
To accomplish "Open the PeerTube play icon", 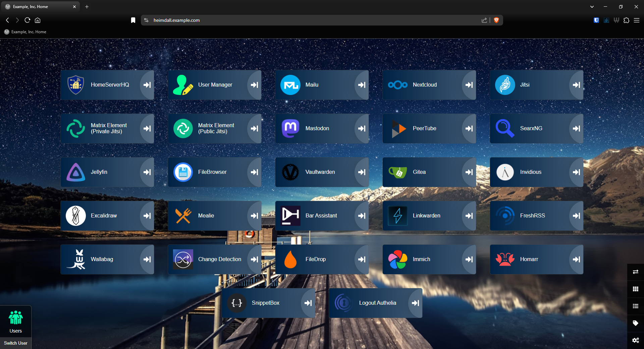I will [x=398, y=129].
